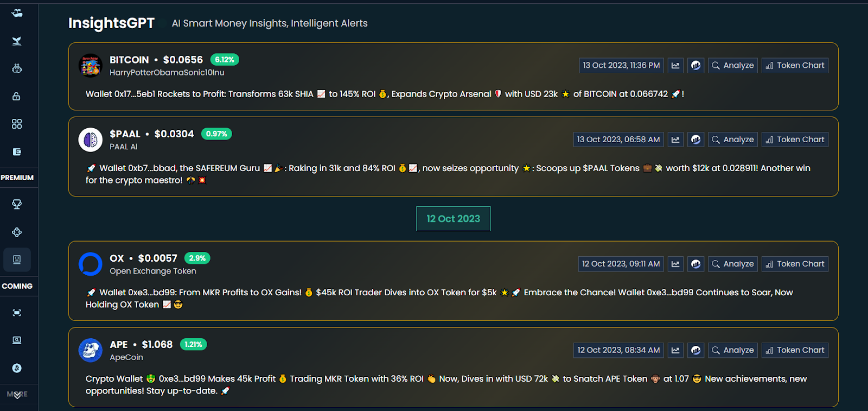Click the BITCOIN token name
868x411 pixels.
click(129, 60)
